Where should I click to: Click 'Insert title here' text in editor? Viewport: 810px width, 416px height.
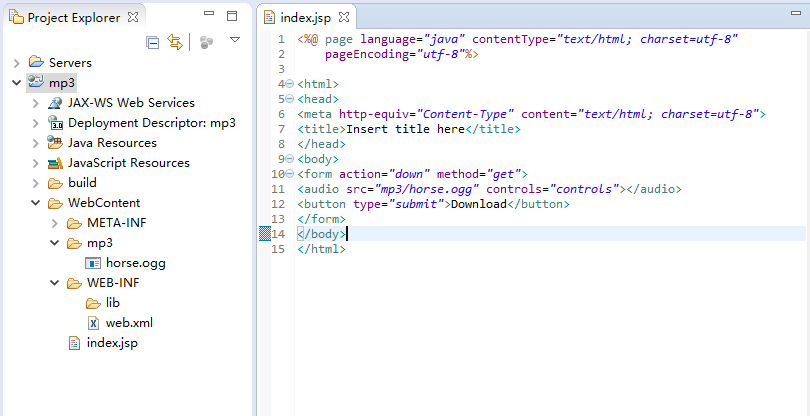(406, 129)
